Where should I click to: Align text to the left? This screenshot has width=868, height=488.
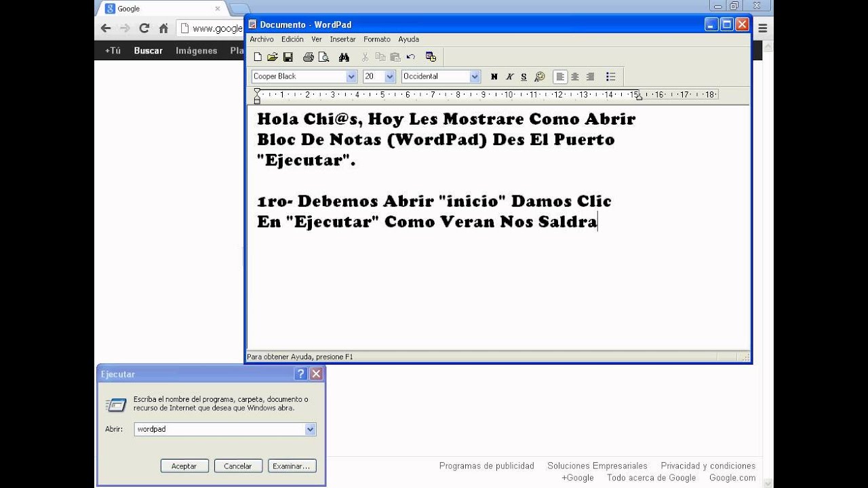click(x=560, y=77)
